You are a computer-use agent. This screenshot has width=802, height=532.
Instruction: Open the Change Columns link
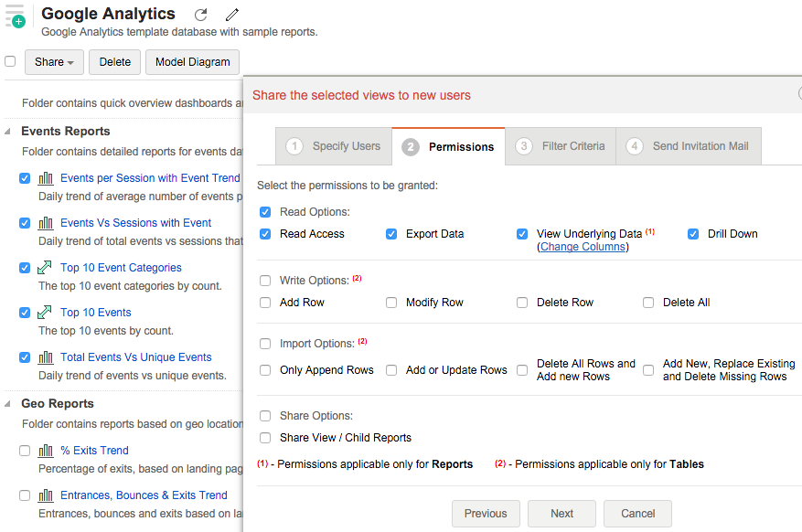(583, 247)
